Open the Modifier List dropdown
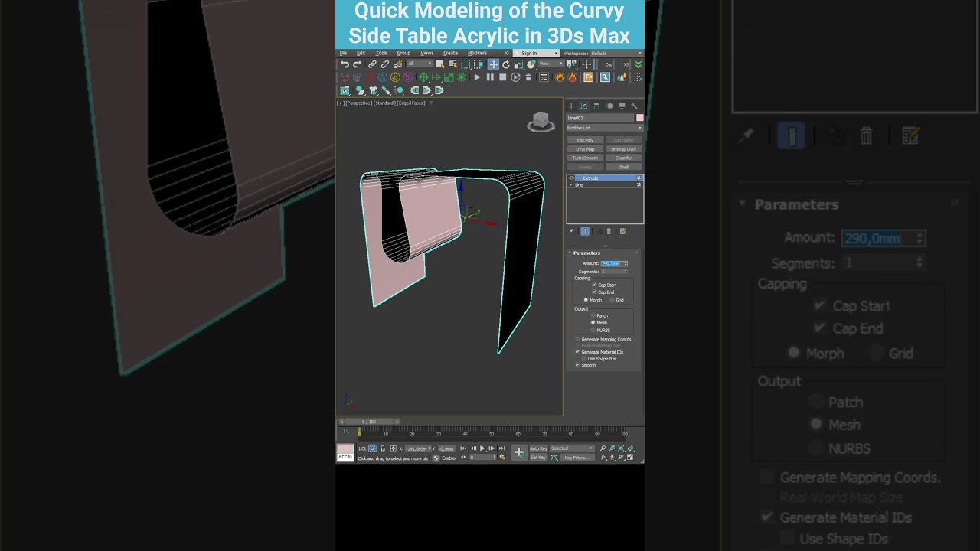 (605, 128)
